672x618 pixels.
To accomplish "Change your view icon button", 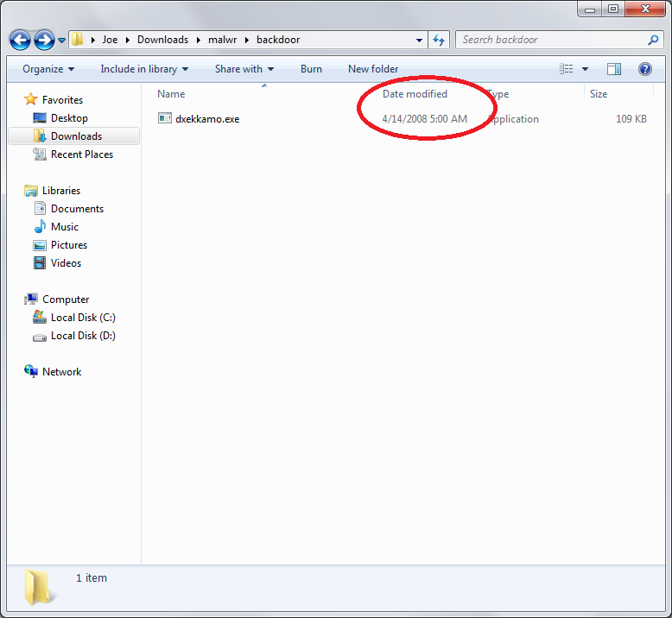I will [566, 69].
